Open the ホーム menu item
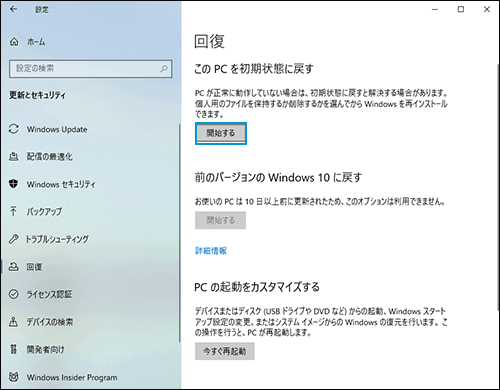Image resolution: width=500 pixels, height=390 pixels. click(36, 42)
